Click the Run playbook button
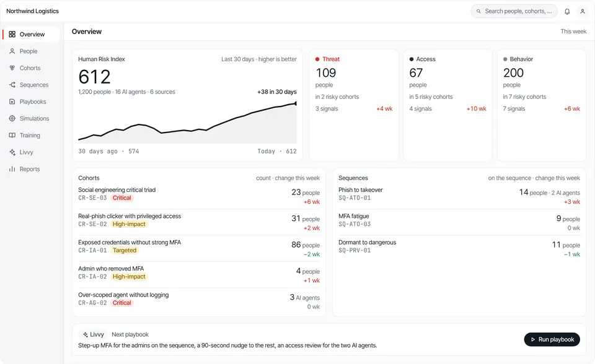 pos(552,340)
